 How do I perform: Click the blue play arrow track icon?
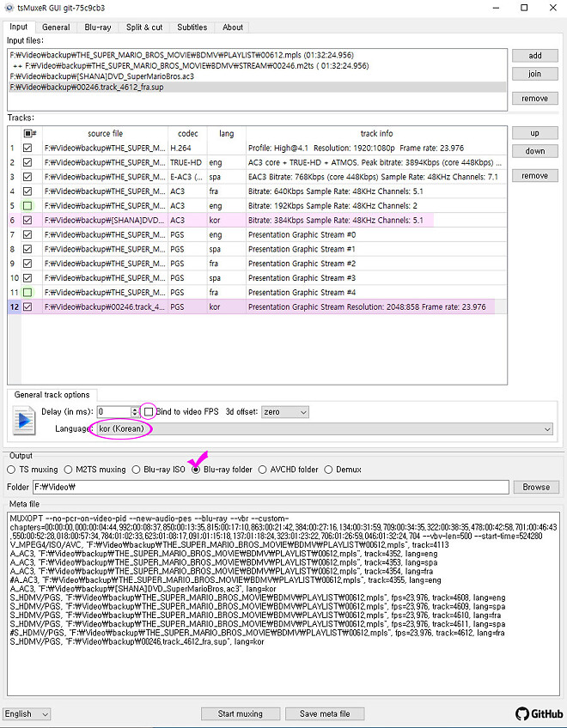(x=24, y=420)
